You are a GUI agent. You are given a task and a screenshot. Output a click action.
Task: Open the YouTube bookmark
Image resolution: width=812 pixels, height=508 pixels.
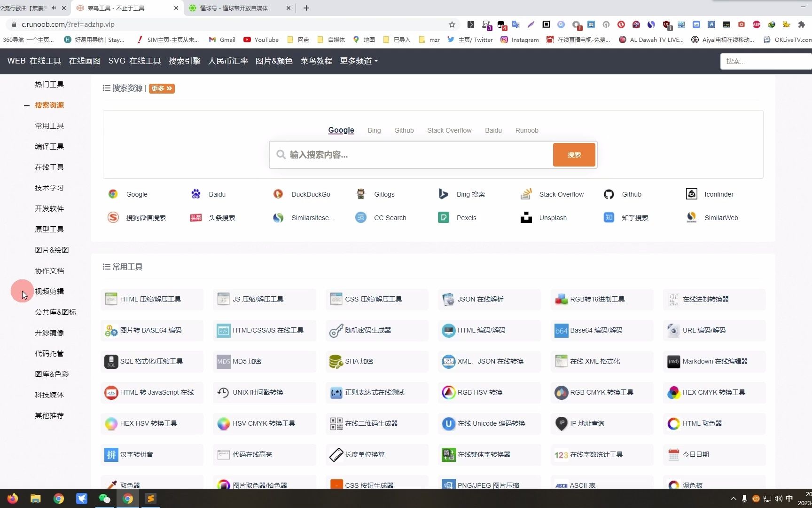(261, 40)
